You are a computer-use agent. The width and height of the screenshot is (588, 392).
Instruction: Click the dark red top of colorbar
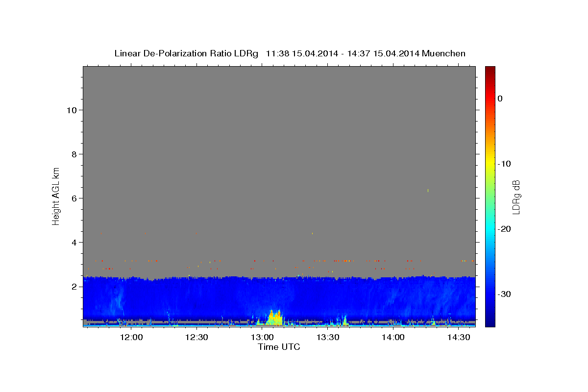[490, 69]
